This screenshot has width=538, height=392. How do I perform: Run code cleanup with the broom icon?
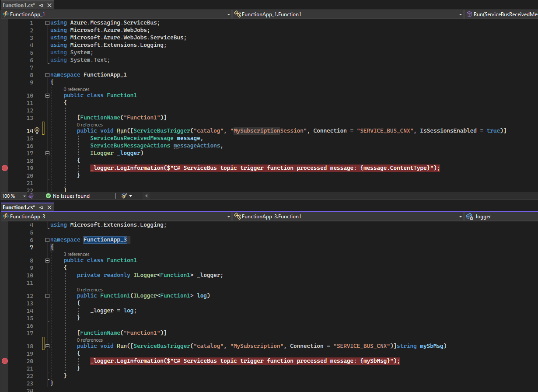[124, 196]
